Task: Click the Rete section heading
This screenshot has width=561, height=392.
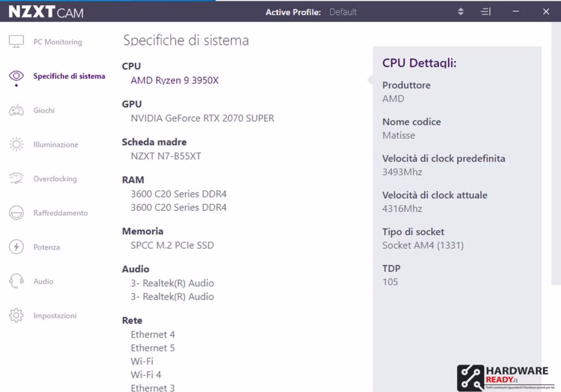Action: click(x=132, y=320)
